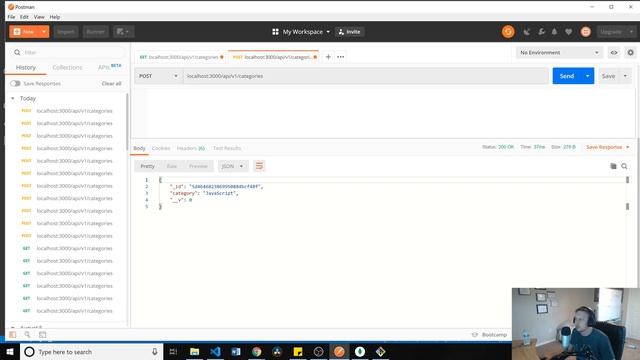Click the blue Send button

pyautogui.click(x=567, y=76)
